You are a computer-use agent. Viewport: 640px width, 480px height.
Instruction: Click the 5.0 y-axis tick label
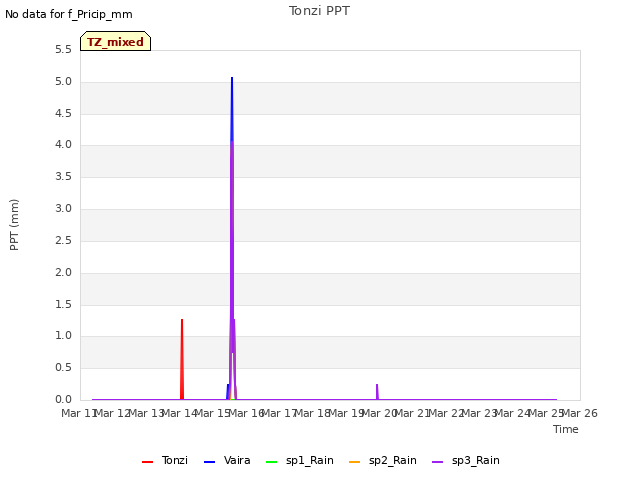(63, 82)
